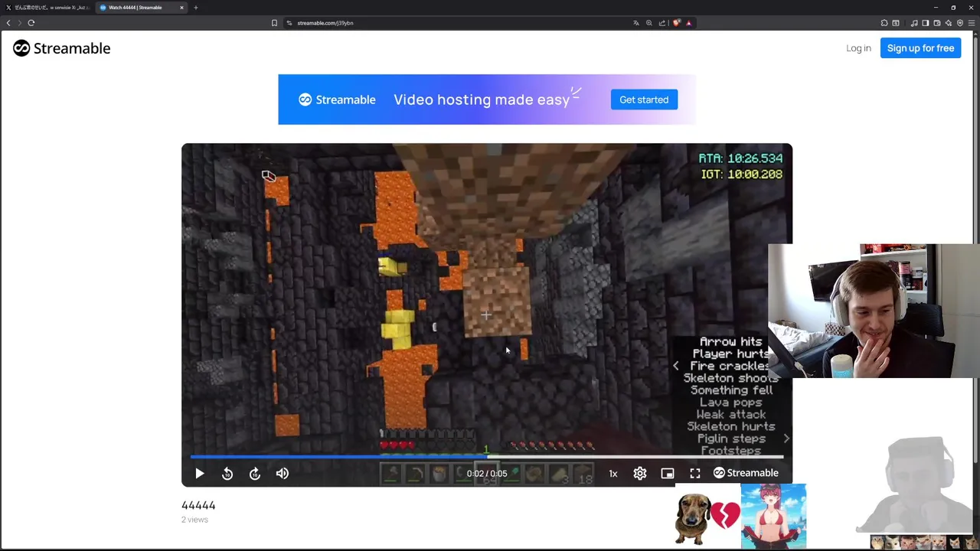Open the Brave VPN shield icon
This screenshot has width=980, height=551.
[x=960, y=23]
